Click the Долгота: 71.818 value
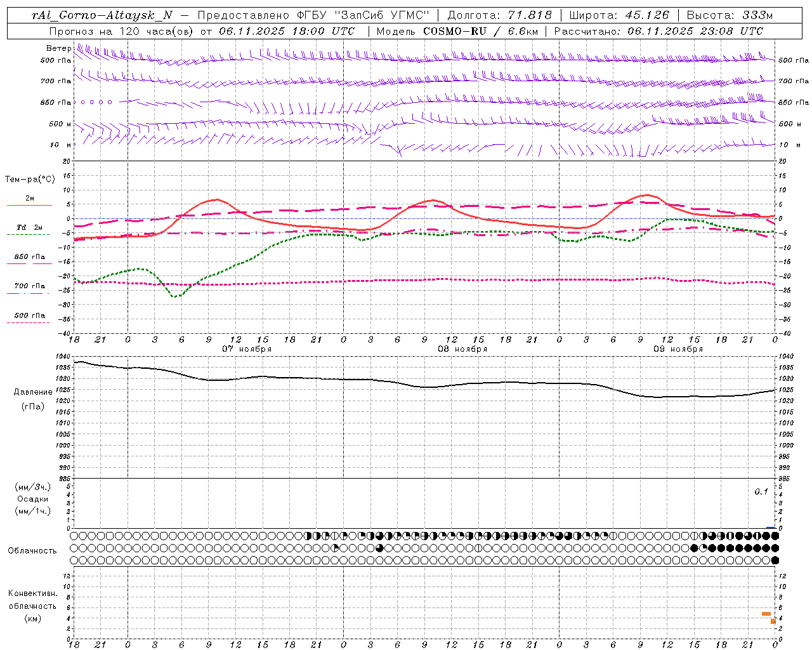 pos(500,15)
